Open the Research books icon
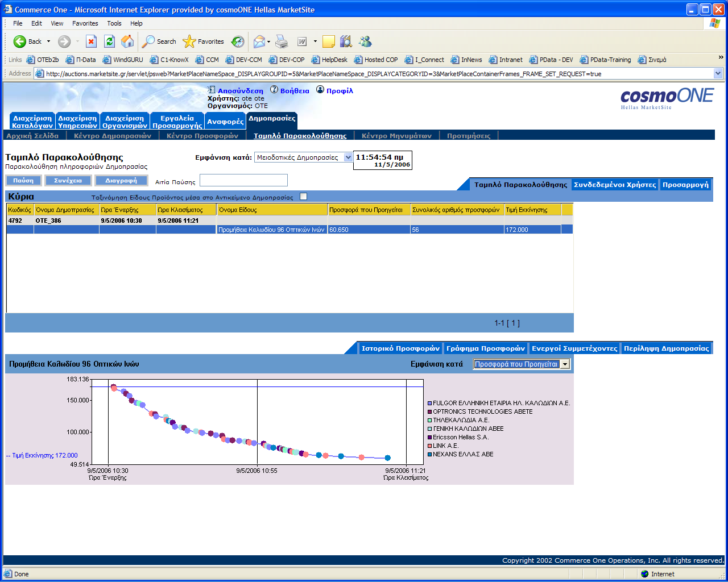728x582 pixels. tap(346, 41)
